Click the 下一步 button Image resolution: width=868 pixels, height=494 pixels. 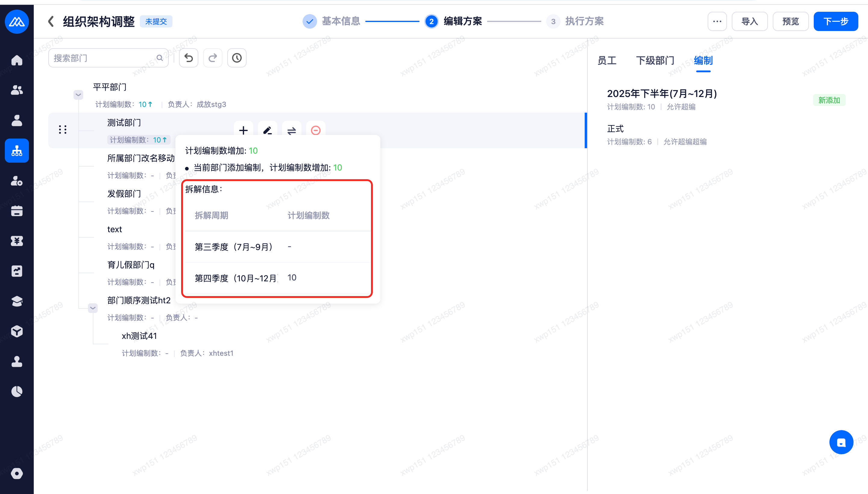point(835,21)
